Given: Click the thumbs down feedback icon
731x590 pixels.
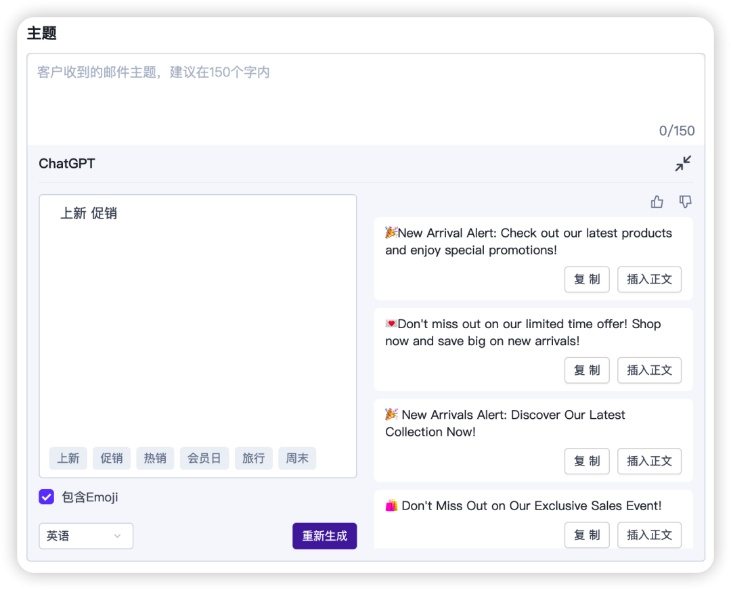Looking at the screenshot, I should point(685,201).
